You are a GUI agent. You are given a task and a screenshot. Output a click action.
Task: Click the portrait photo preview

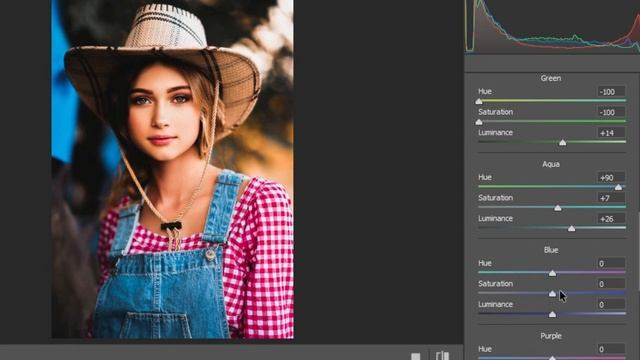172,169
